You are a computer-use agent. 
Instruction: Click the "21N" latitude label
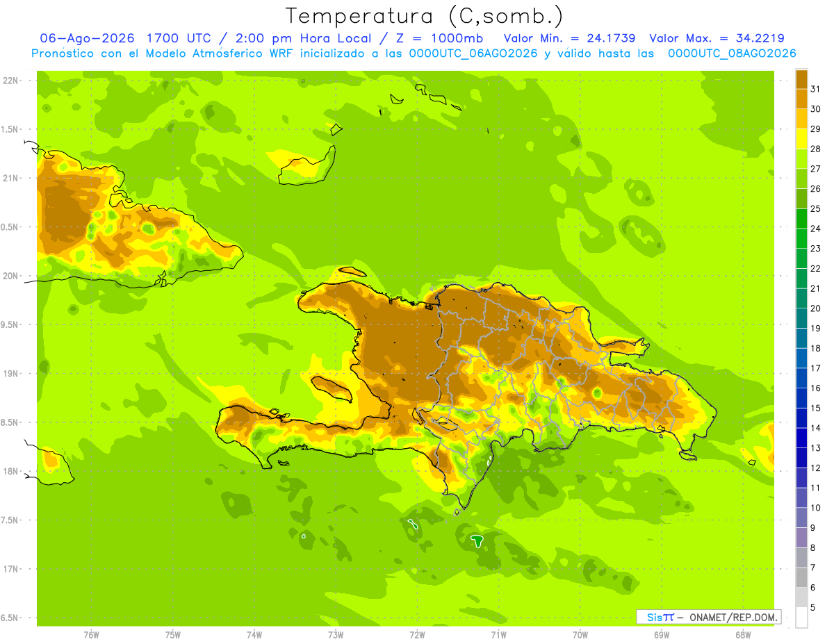(10, 179)
